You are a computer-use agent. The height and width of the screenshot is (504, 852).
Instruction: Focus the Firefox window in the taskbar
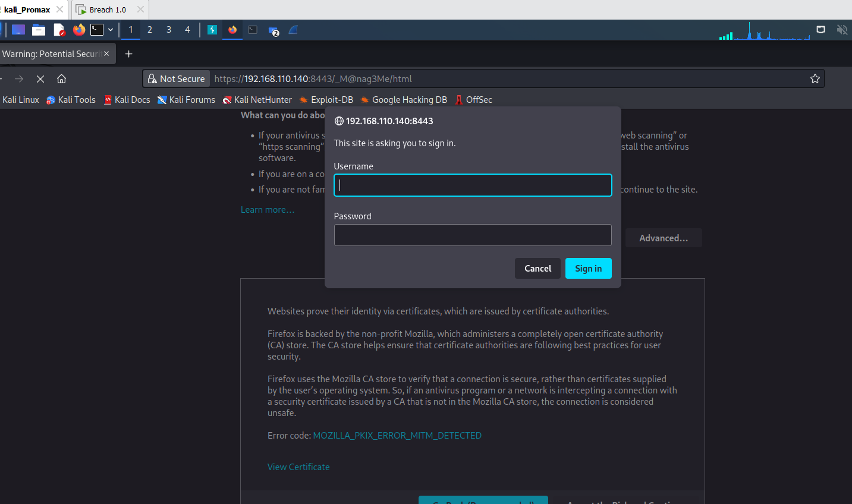pos(232,30)
